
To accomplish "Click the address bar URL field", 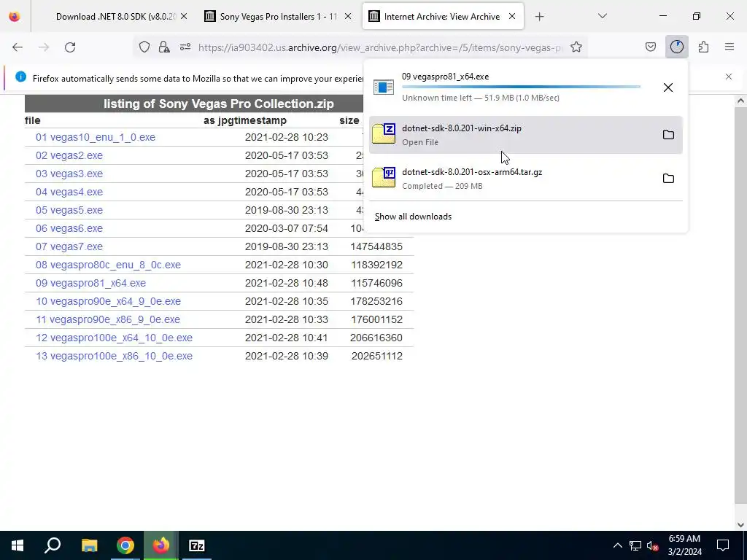I will tap(380, 47).
